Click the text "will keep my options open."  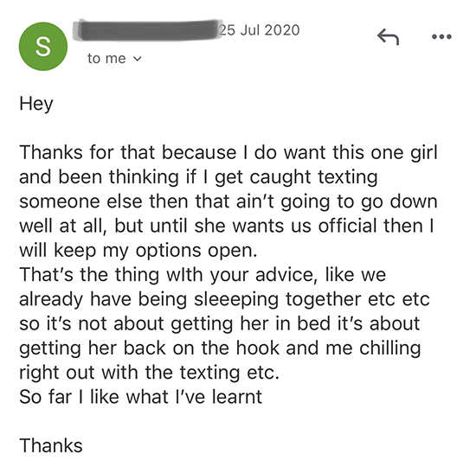138,251
